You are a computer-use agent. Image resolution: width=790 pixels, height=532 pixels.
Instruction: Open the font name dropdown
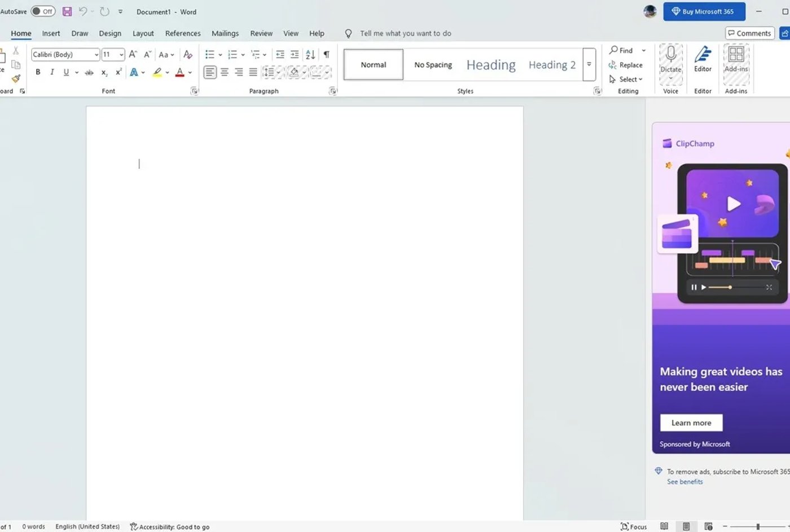pyautogui.click(x=96, y=54)
